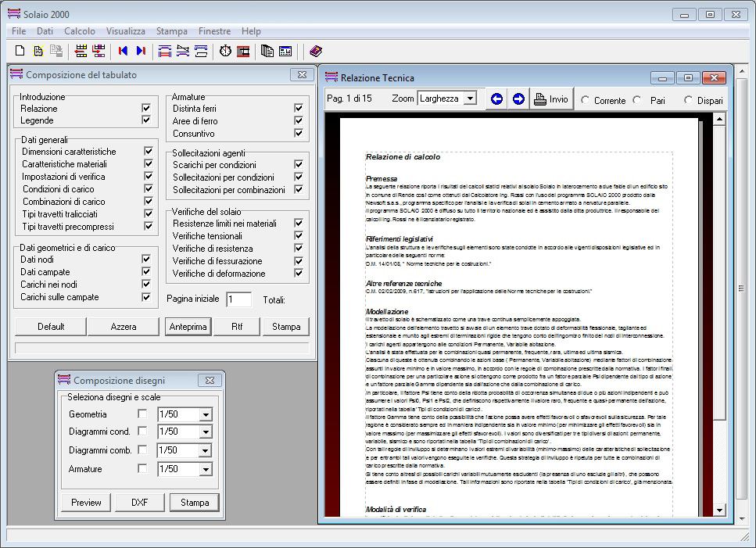Click the Composizione disegni window title icon
The height and width of the screenshot is (548, 756).
64,380
